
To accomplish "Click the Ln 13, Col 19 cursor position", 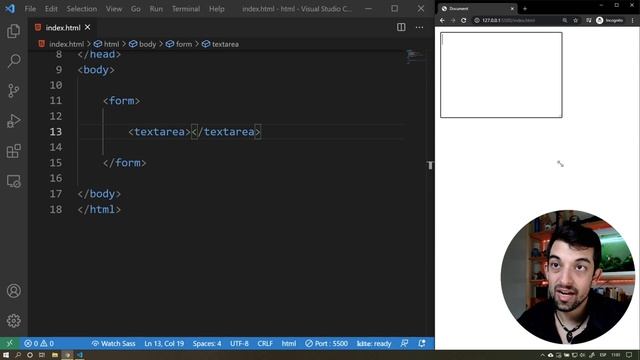I will (x=164, y=344).
